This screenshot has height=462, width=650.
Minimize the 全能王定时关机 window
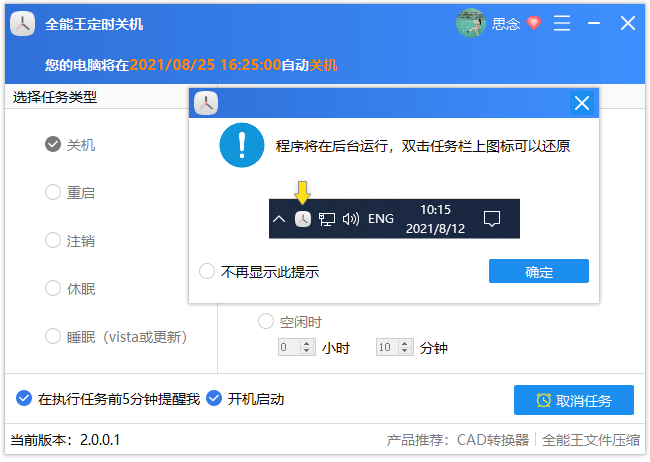click(x=594, y=23)
